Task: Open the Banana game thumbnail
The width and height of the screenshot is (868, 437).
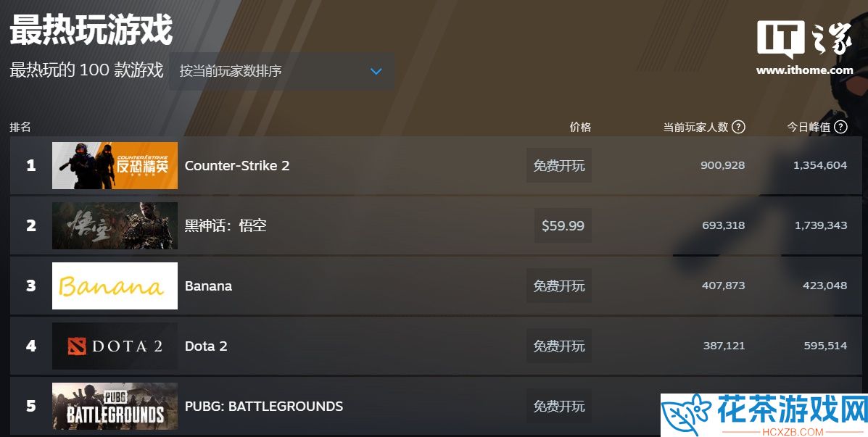Action: pyautogui.click(x=115, y=286)
